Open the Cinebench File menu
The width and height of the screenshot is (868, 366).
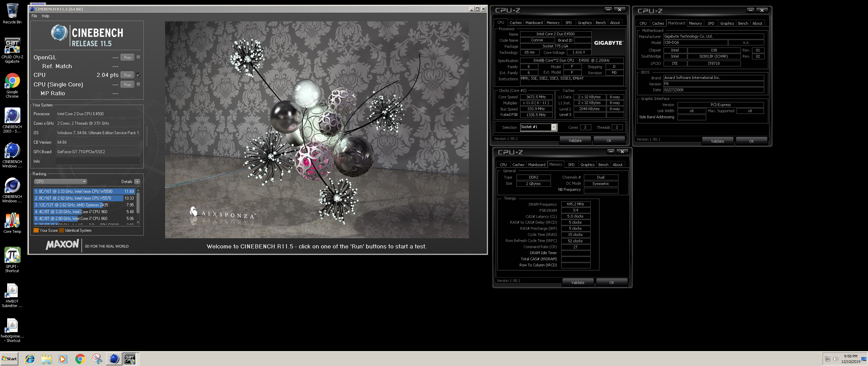click(x=34, y=16)
